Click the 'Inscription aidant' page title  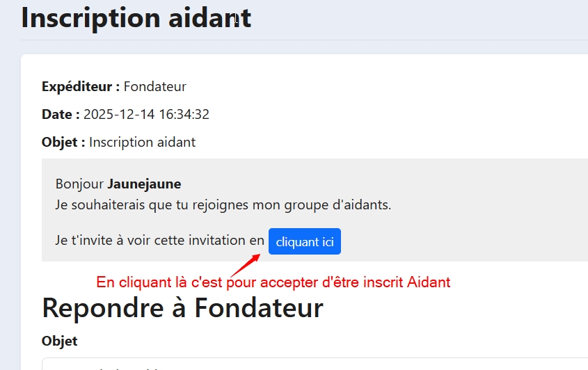tap(136, 18)
